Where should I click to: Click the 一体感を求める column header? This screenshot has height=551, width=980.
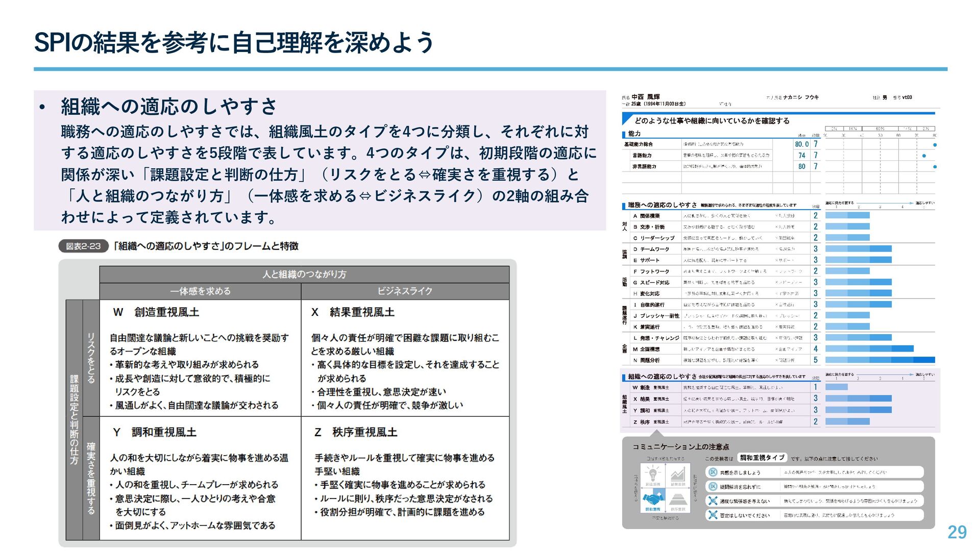[201, 291]
